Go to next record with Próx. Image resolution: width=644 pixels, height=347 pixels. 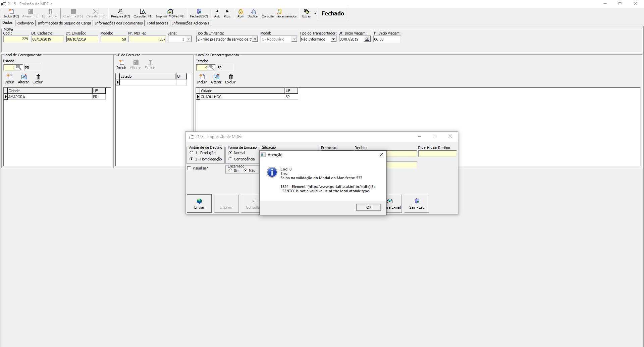point(227,13)
